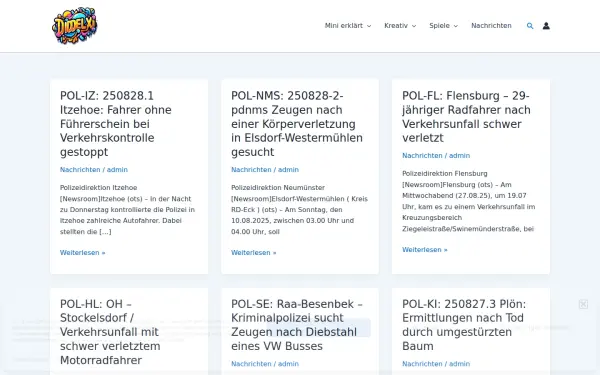Open the Spiele menu item

[439, 26]
